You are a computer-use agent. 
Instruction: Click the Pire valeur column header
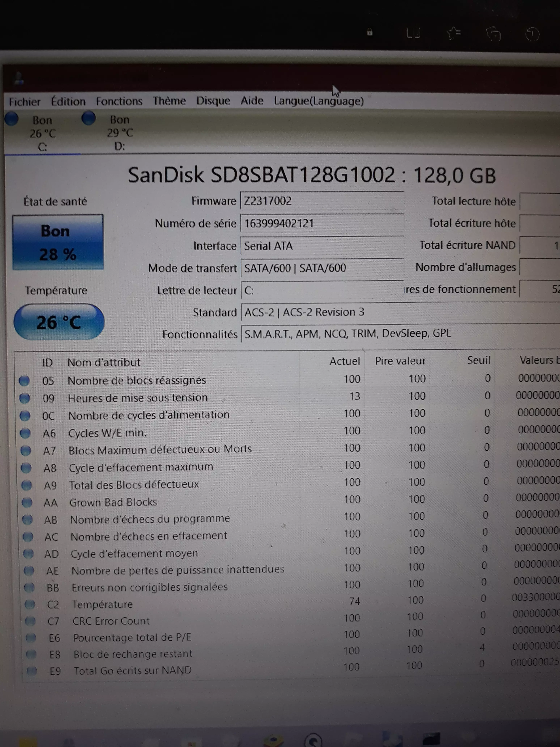pos(400,361)
